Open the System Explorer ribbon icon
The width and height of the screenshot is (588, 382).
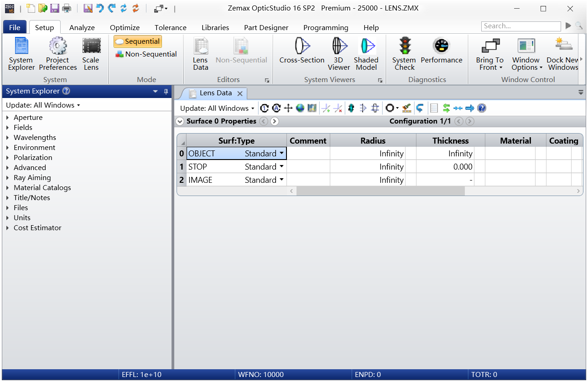point(21,54)
